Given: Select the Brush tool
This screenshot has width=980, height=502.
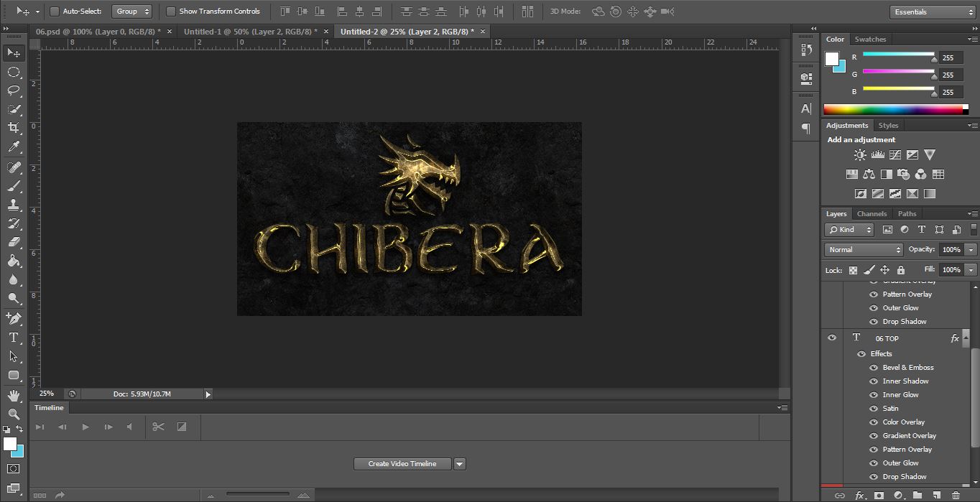Looking at the screenshot, I should [x=14, y=186].
